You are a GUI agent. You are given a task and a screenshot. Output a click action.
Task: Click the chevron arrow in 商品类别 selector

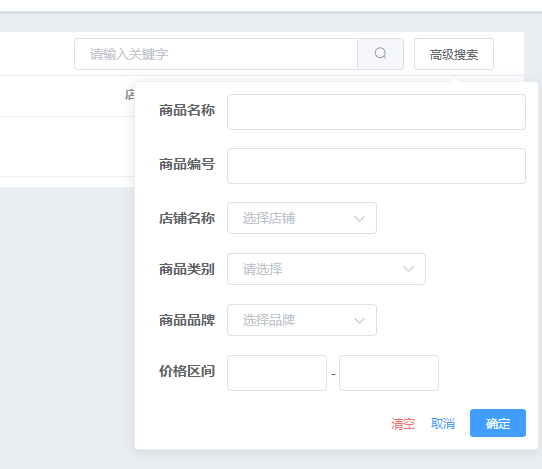(x=409, y=269)
